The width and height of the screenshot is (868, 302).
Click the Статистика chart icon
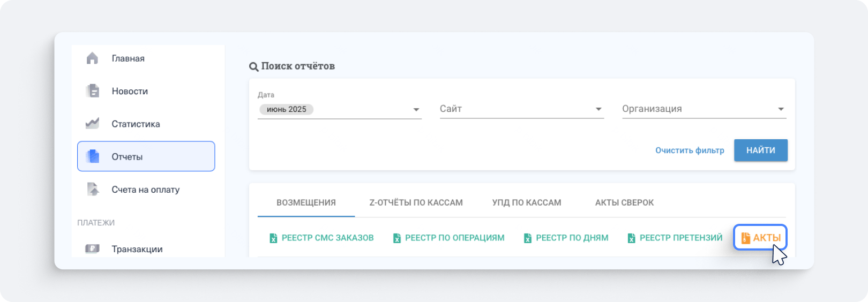pyautogui.click(x=92, y=124)
